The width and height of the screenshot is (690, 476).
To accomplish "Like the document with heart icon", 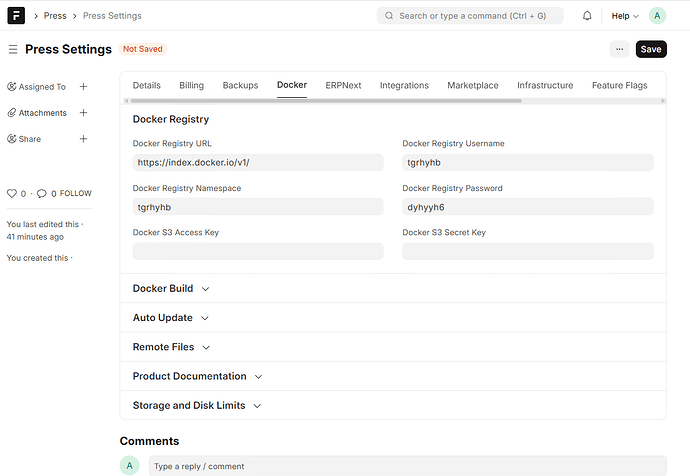I will (x=12, y=193).
